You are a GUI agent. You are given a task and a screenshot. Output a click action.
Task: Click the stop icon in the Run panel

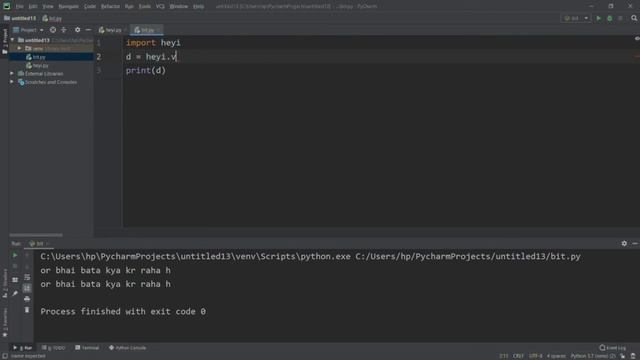(15, 266)
